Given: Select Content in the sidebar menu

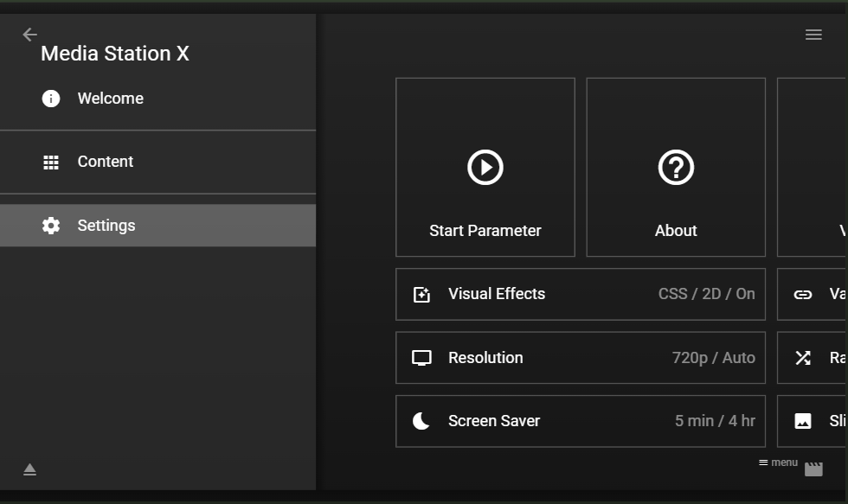Looking at the screenshot, I should [106, 162].
